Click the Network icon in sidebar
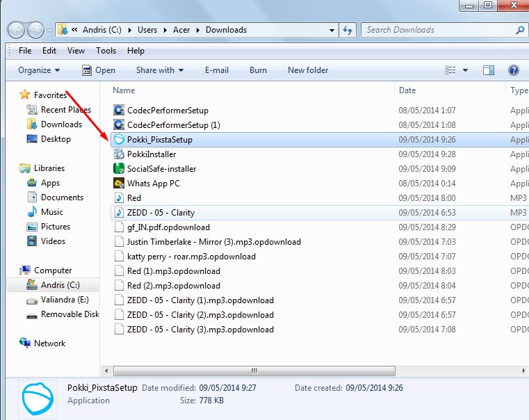The height and width of the screenshot is (420, 529). tap(24, 343)
